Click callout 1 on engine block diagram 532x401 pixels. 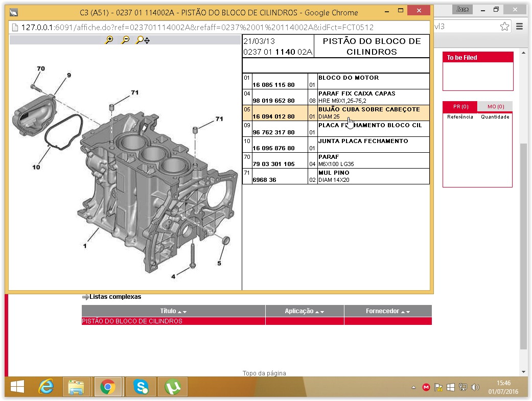point(85,246)
